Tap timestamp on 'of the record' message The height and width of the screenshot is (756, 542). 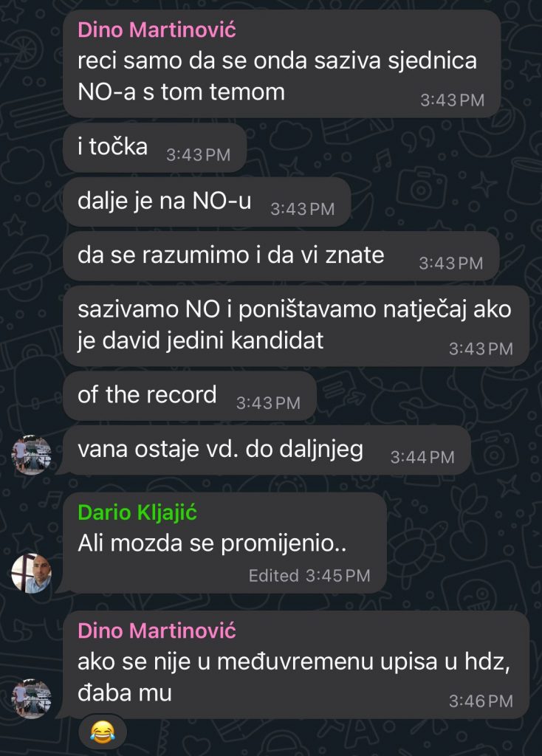(268, 403)
